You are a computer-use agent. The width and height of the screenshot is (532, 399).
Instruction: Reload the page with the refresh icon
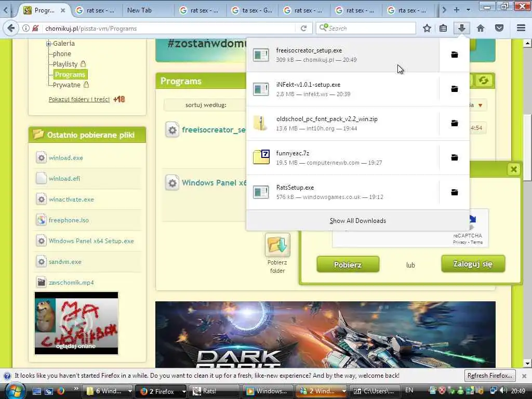(x=303, y=29)
